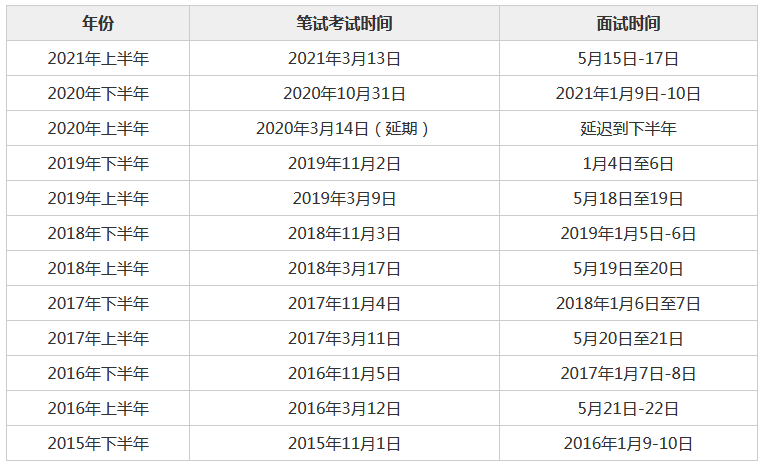
Task: Select the 2016年11月5日 exam cell
Action: pos(344,374)
